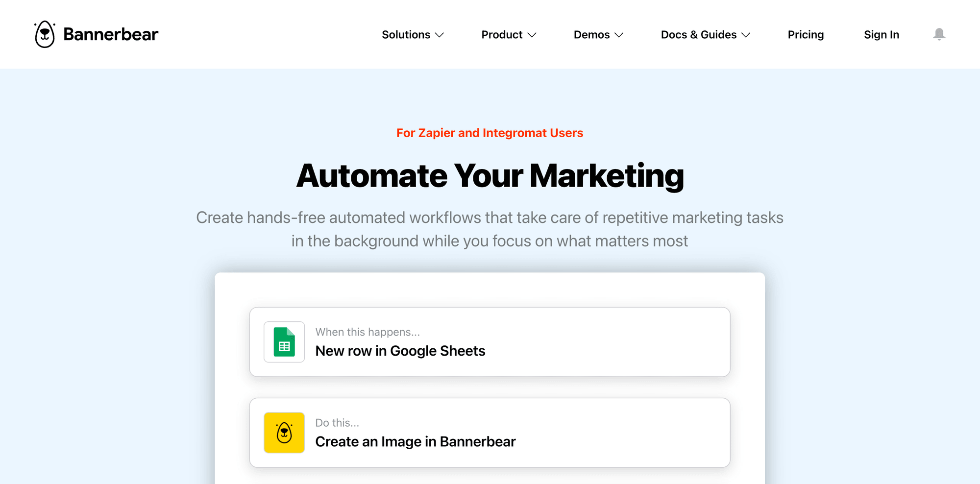The width and height of the screenshot is (980, 484).
Task: Select the 'New row in Google Sheets' card
Action: (x=490, y=342)
